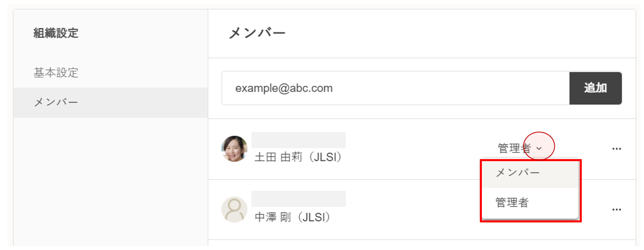Click the 組織設定 sidebar heading
Screen dimensions: 644x250
[56, 34]
